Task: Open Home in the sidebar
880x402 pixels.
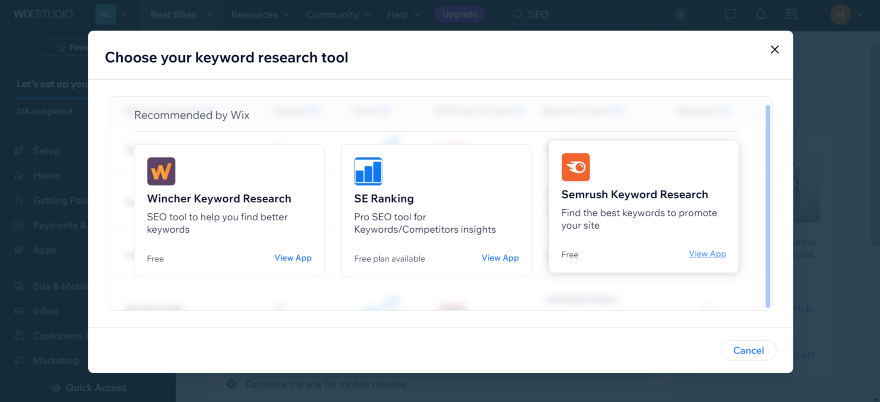Action: [x=46, y=176]
